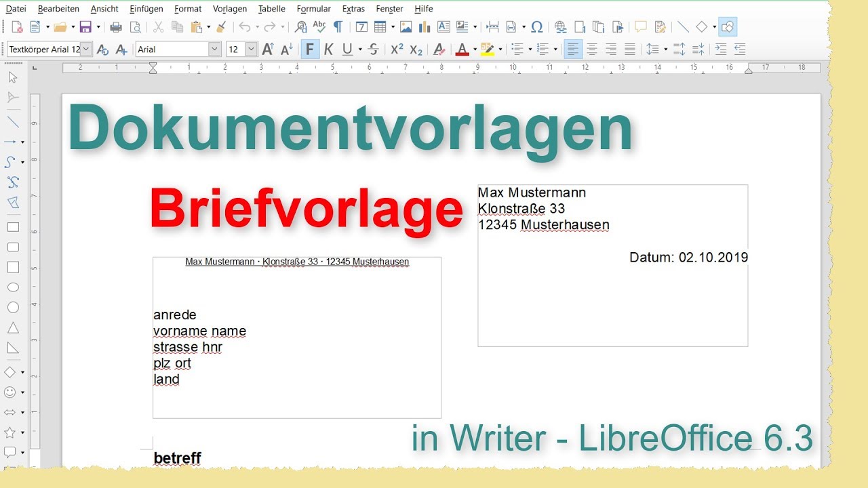Image resolution: width=868 pixels, height=488 pixels.
Task: Toggle Underline (U) formatting
Action: pos(347,49)
